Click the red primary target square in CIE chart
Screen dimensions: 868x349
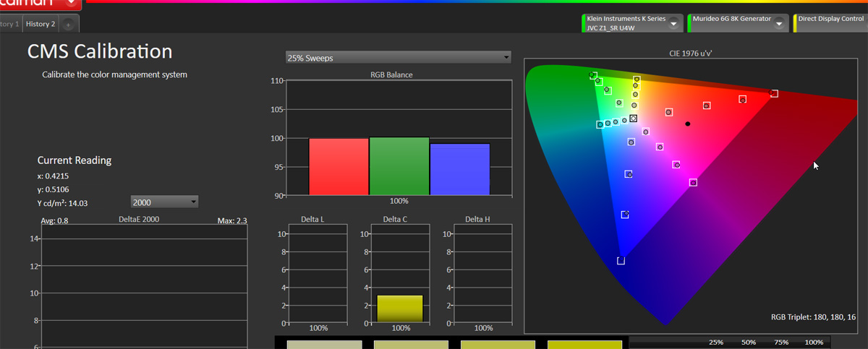tap(774, 93)
